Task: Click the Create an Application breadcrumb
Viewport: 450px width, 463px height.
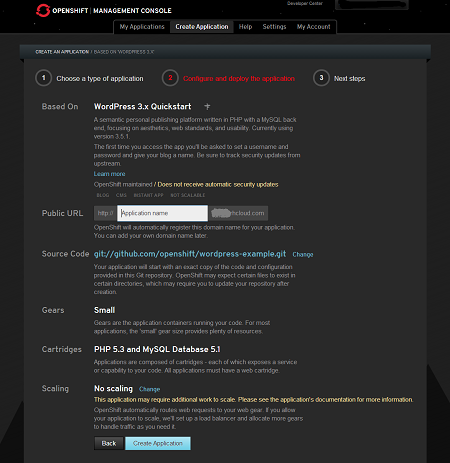Action: (x=62, y=52)
